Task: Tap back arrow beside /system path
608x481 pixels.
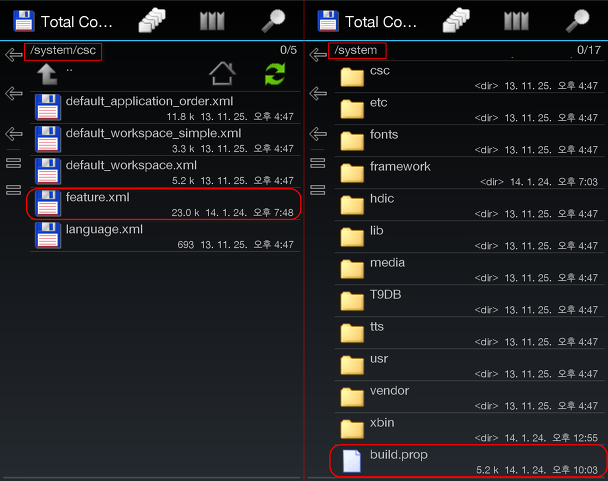Action: [318, 54]
